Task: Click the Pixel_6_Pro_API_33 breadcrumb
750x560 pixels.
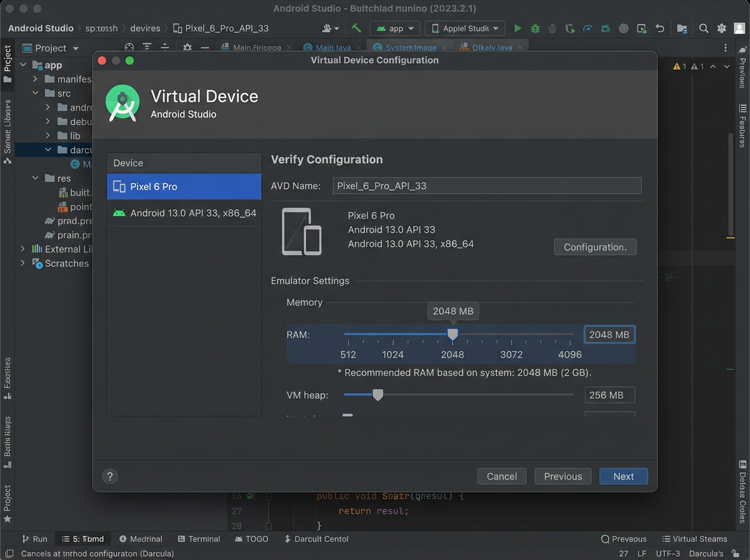Action: (x=221, y=28)
